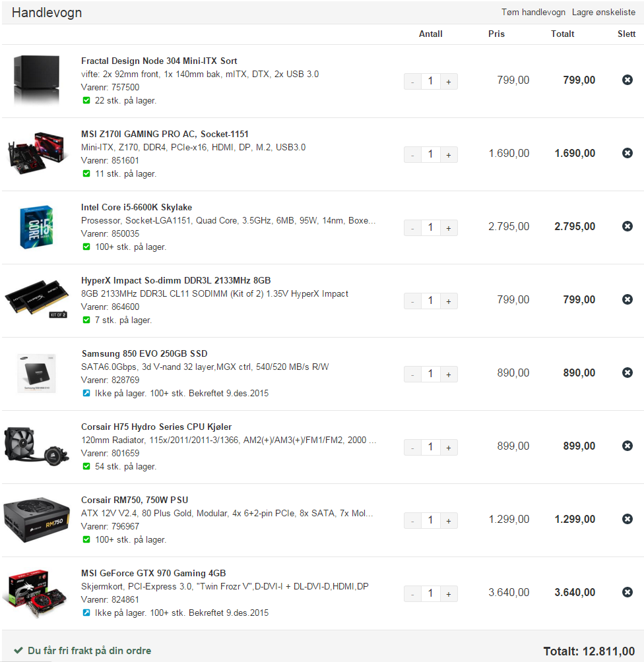644x662 pixels.
Task: Decrease quantity of MSI Z170I motherboard
Action: pyautogui.click(x=412, y=154)
